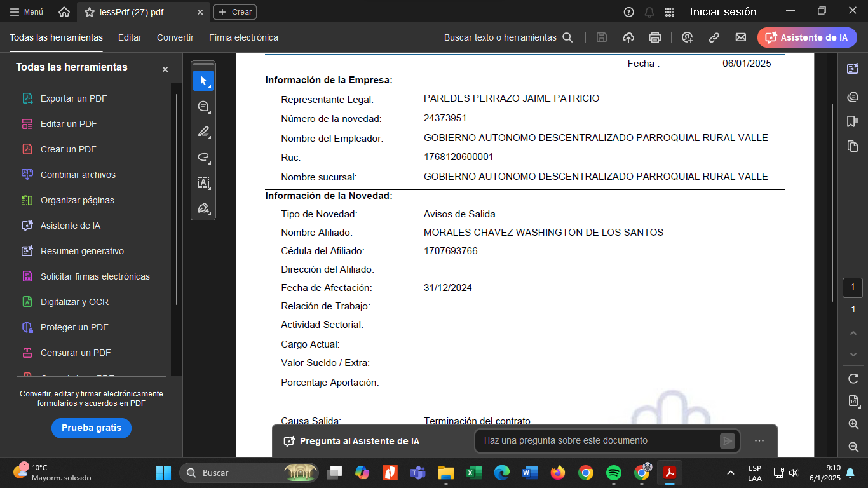Click the Prueba gratis button
The width and height of the screenshot is (868, 488).
pos(92,428)
